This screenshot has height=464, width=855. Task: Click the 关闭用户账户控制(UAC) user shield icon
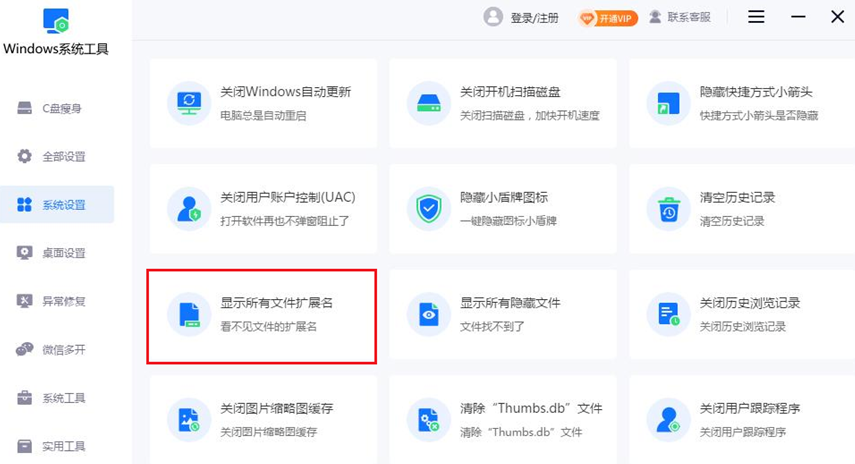point(189,209)
